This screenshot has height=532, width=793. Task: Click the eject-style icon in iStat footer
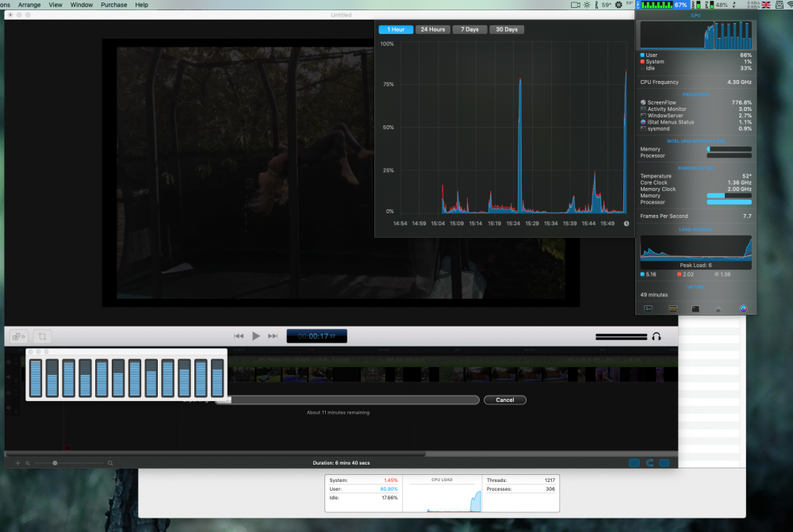click(x=718, y=309)
